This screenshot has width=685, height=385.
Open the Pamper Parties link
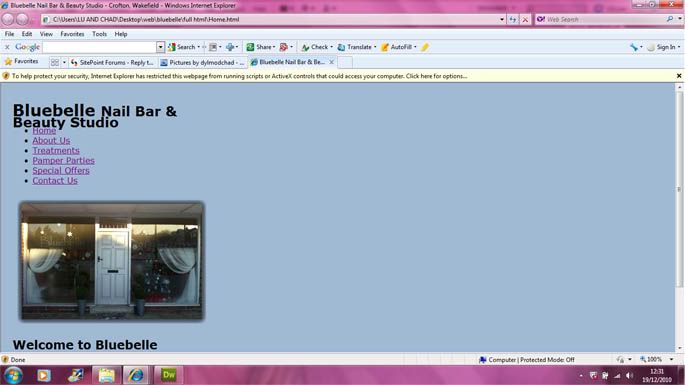click(63, 160)
